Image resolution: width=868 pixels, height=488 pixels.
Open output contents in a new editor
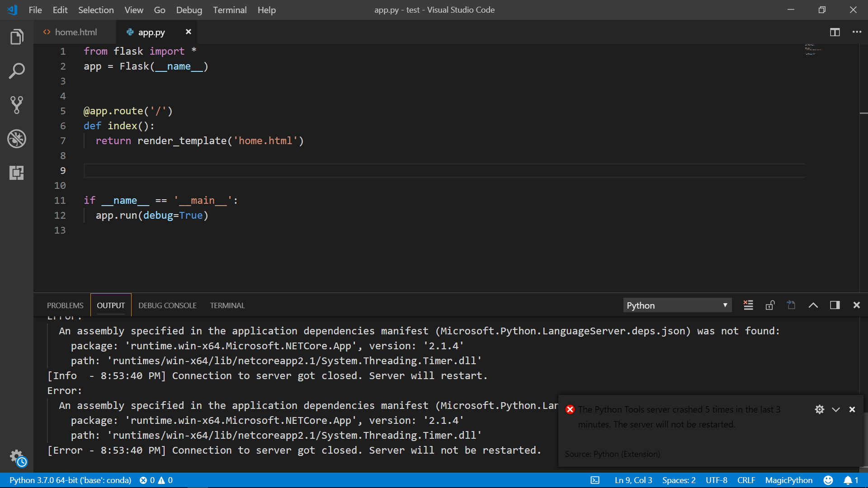(x=791, y=305)
